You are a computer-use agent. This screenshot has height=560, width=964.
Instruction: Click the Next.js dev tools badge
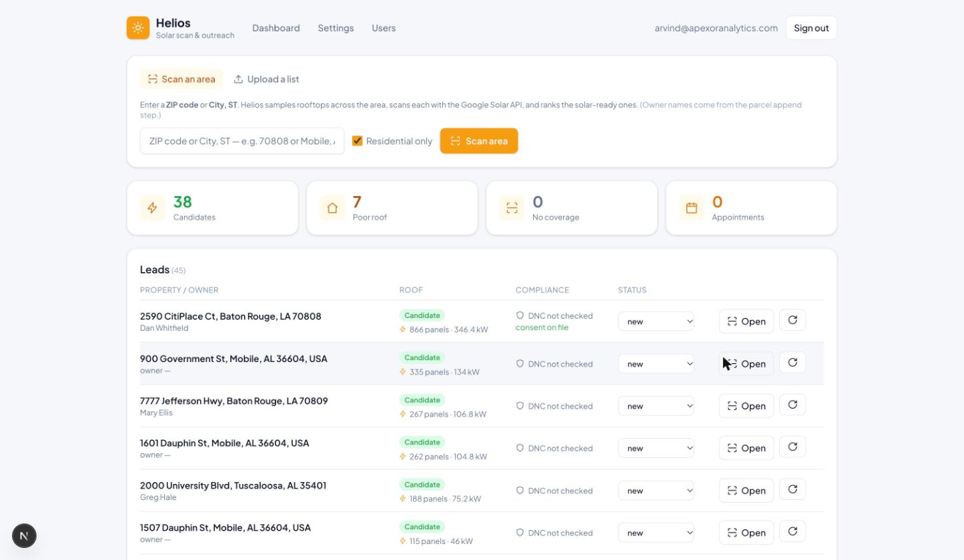point(24,536)
